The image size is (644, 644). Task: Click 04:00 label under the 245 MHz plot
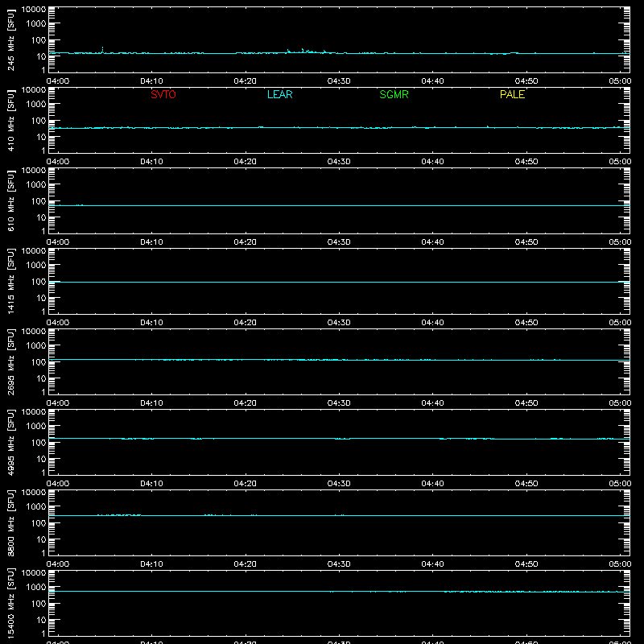(58, 81)
